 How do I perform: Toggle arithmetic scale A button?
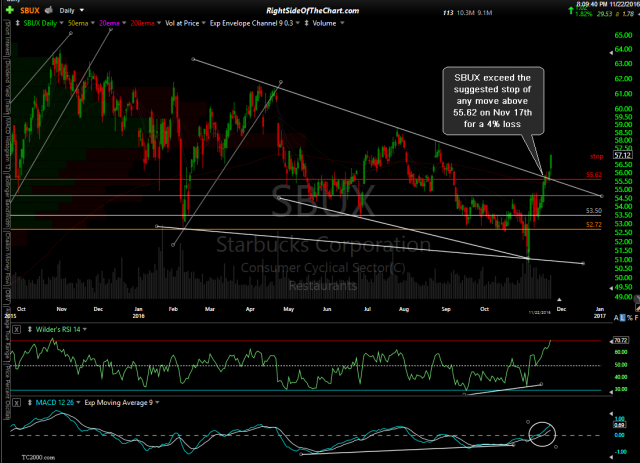click(616, 318)
